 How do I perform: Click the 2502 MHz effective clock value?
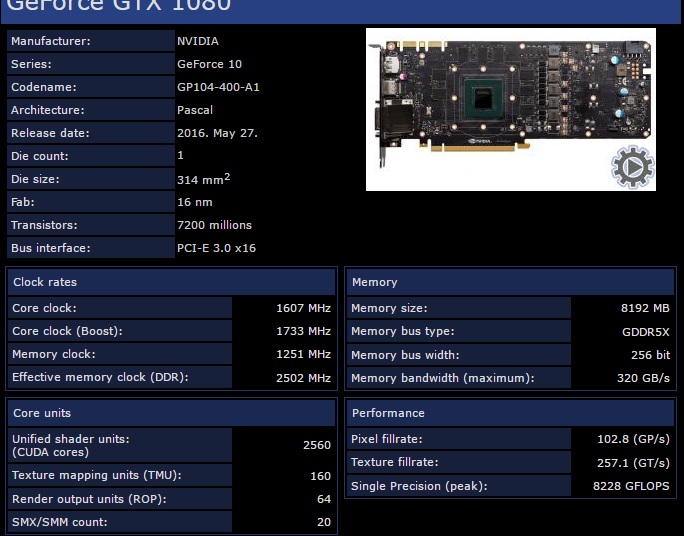click(x=303, y=378)
